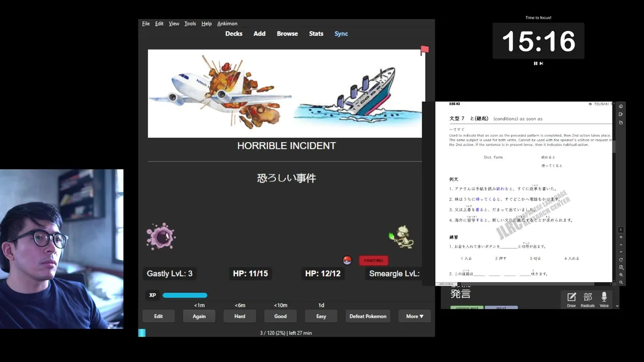Rotate the PDF with the rotate icon
644x362 pixels.
coord(621,259)
